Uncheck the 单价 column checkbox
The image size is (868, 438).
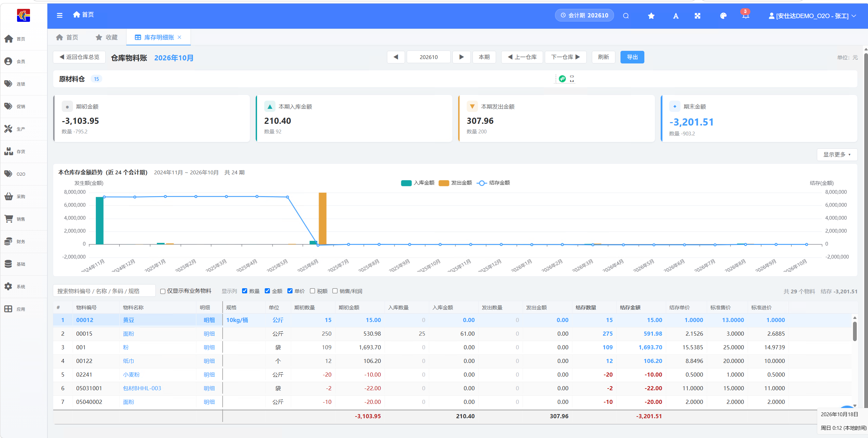click(290, 291)
